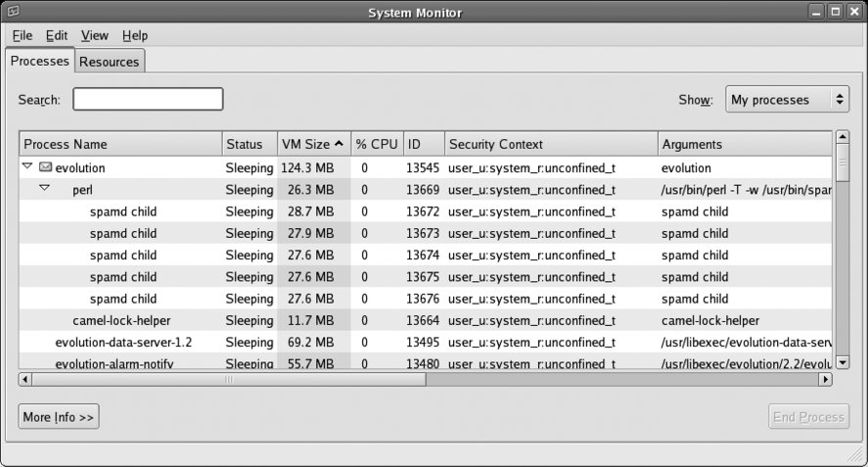Sort by Status column header
The height and width of the screenshot is (467, 868).
[250, 144]
